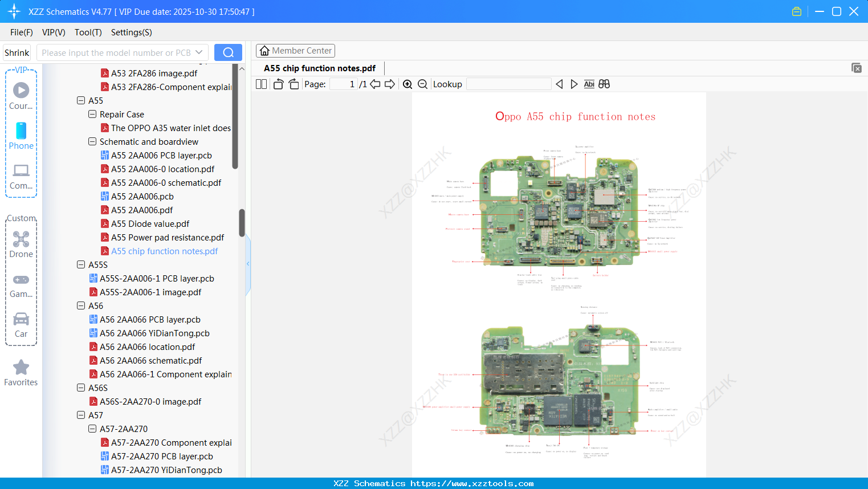Open the Car schematics category
Screen dimensions: 868x489
[x=21, y=322]
